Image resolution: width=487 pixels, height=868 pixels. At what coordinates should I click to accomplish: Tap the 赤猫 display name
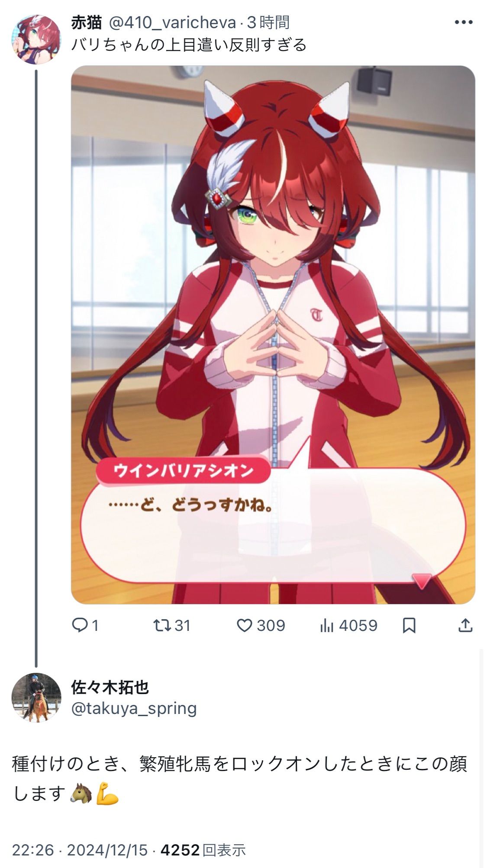click(87, 23)
